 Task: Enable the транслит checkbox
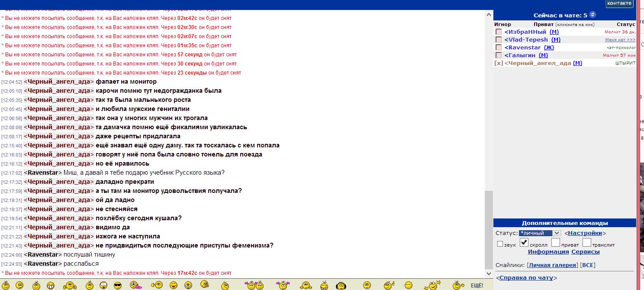pyautogui.click(x=587, y=242)
